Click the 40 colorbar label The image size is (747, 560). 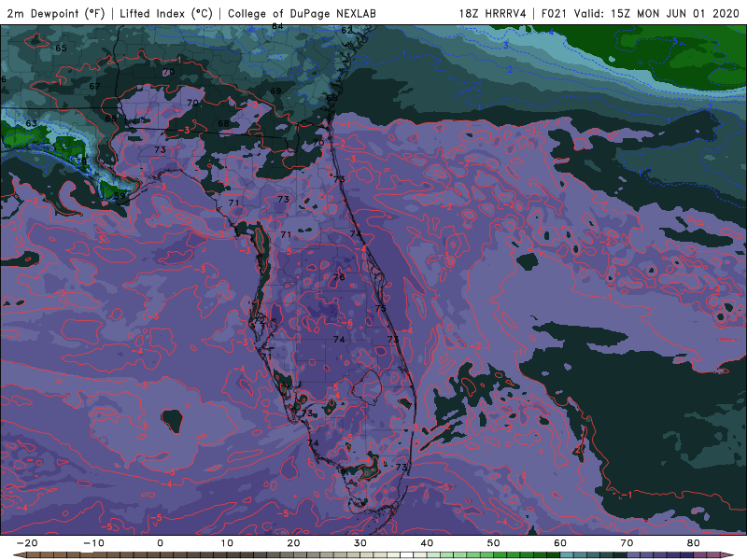(427, 543)
